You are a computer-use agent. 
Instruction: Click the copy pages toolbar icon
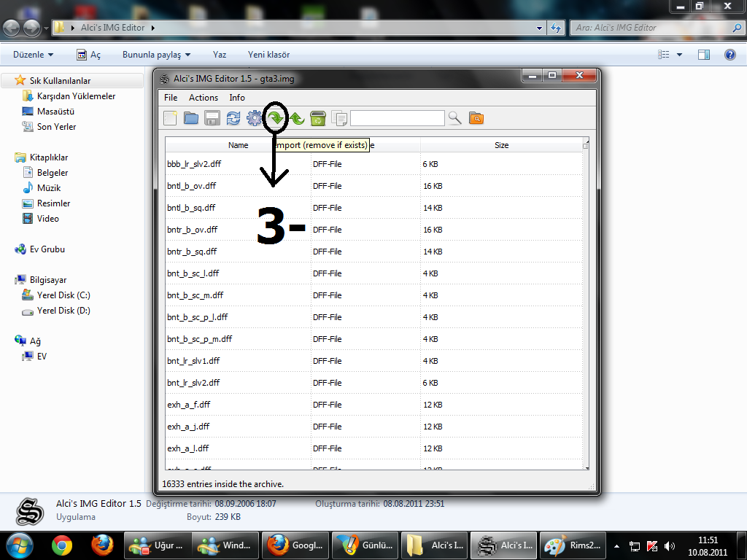point(338,118)
